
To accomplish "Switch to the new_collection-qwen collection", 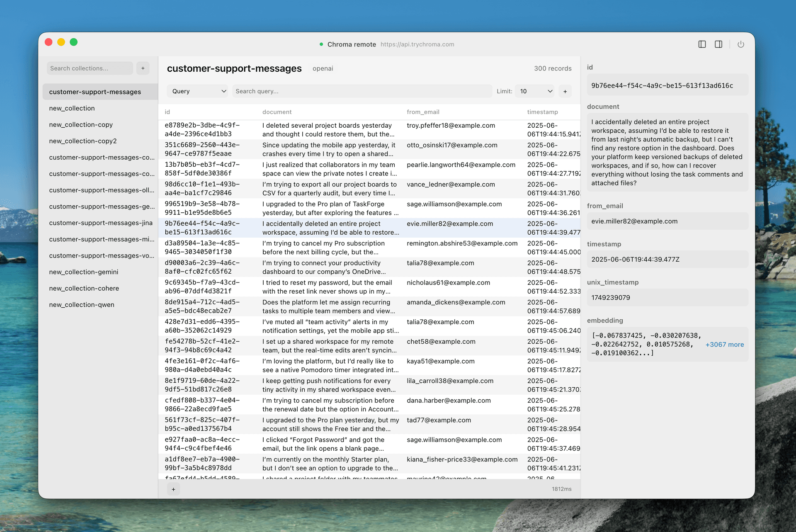I will [81, 304].
